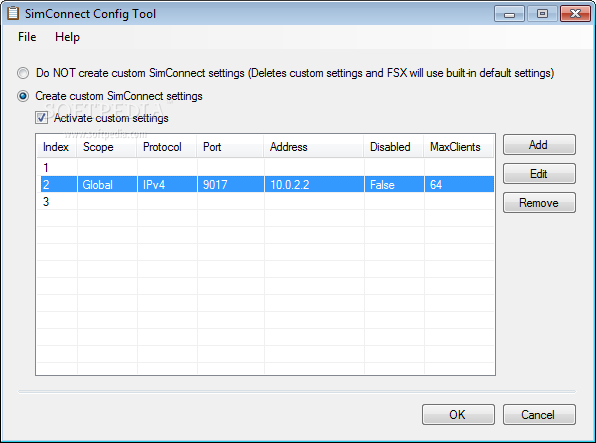Select the Do NOT create custom settings radio button
The image size is (596, 443).
(x=23, y=73)
